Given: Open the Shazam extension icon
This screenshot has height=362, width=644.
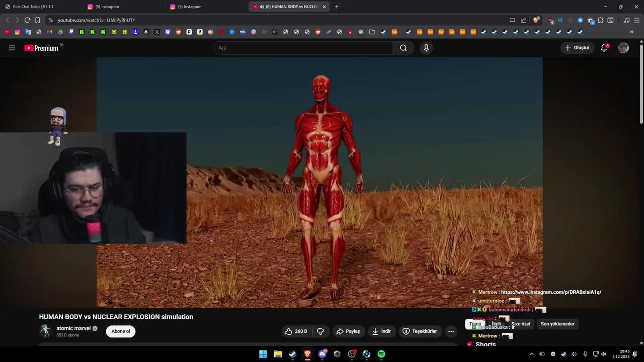Looking at the screenshot, I should tap(580, 20).
